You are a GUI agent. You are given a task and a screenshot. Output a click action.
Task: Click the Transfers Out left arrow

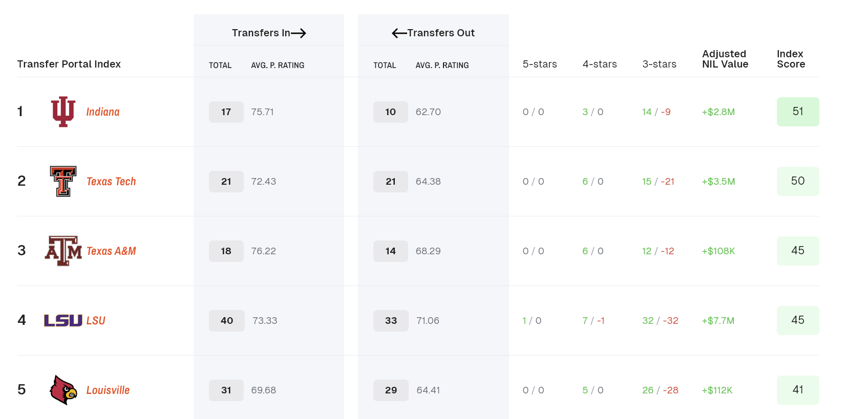pyautogui.click(x=399, y=33)
